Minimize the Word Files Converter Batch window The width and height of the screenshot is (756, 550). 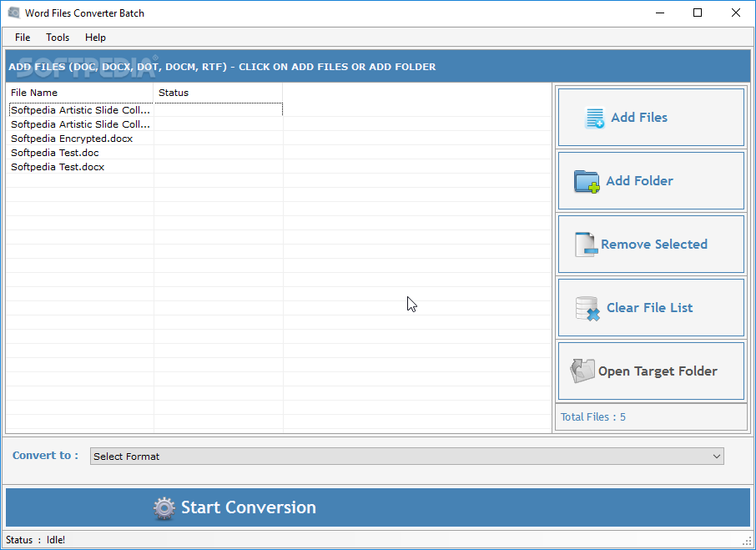[660, 13]
